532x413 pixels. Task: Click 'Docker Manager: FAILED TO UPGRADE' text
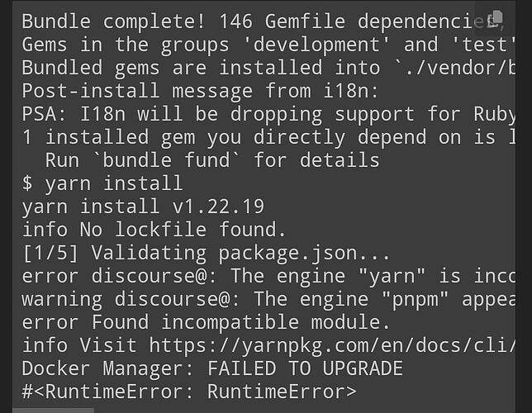coord(212,368)
